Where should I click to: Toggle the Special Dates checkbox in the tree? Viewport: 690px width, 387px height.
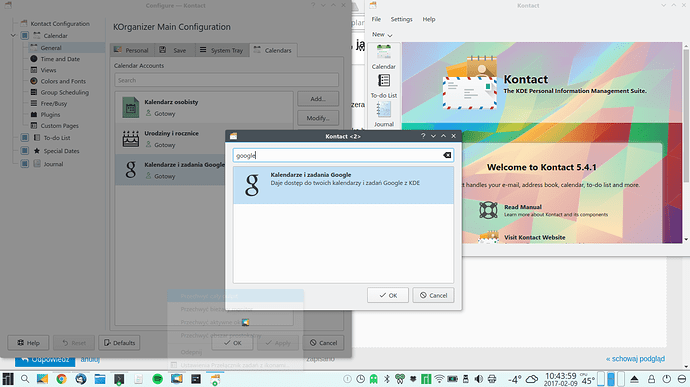click(25, 151)
